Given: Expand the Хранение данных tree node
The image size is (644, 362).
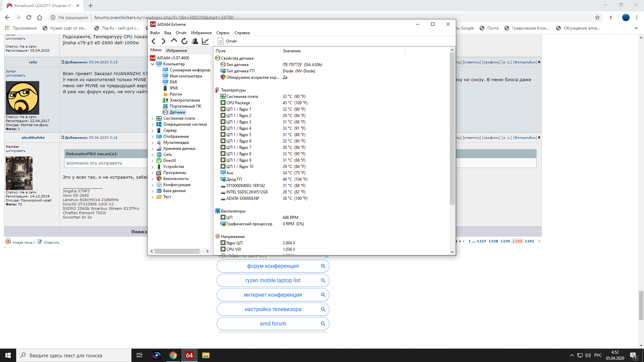Looking at the screenshot, I should click(153, 148).
